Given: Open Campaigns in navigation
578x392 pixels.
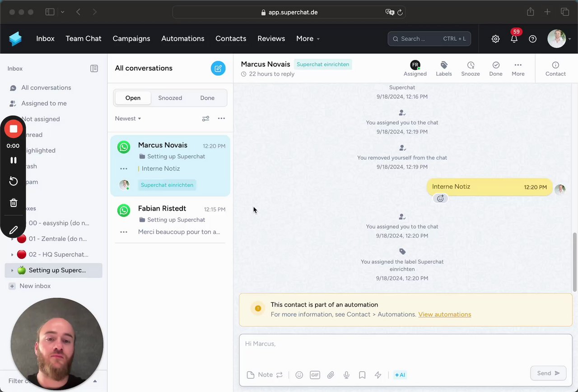Looking at the screenshot, I should [x=131, y=39].
